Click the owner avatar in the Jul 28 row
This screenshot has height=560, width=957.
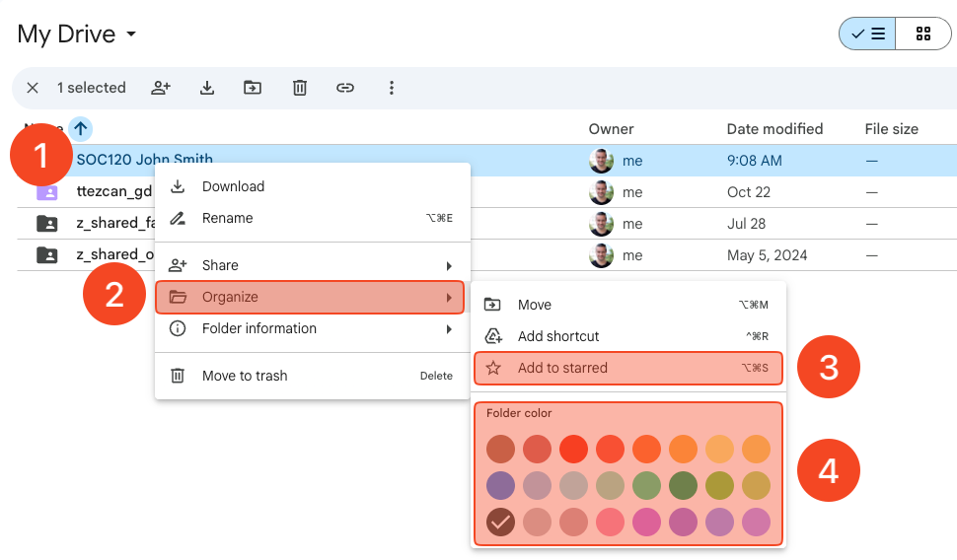(x=601, y=224)
